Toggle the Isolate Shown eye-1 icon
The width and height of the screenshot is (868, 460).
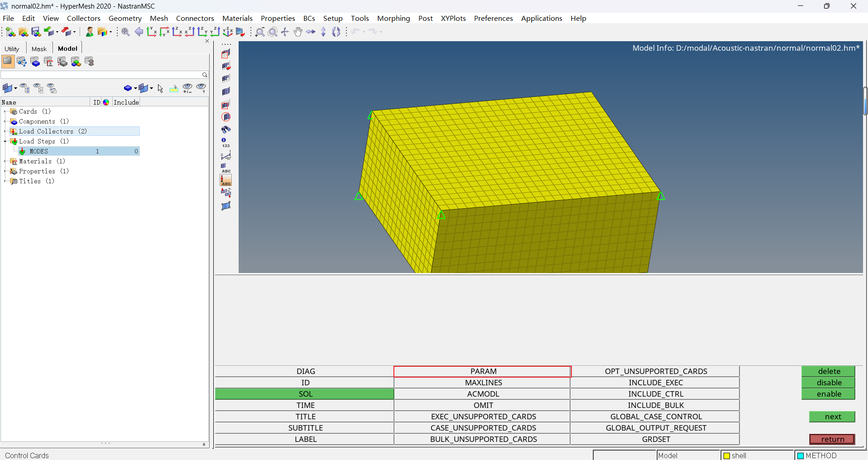click(x=201, y=88)
